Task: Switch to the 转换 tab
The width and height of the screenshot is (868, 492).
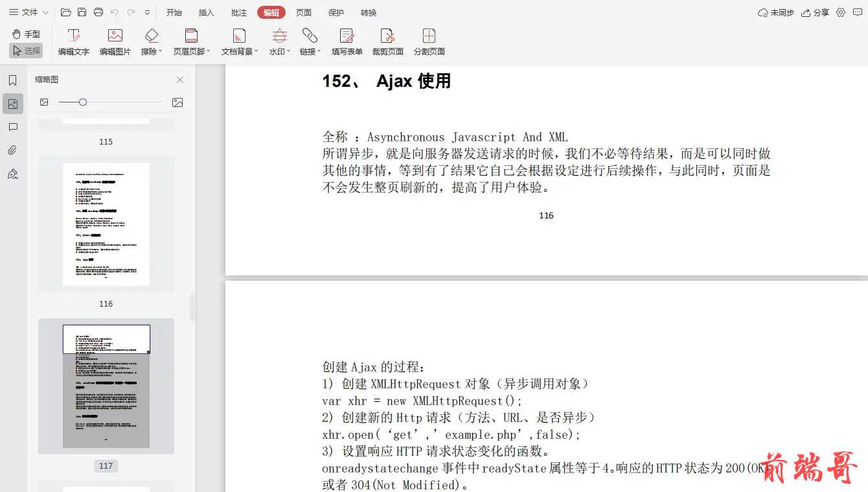Action: pyautogui.click(x=368, y=12)
